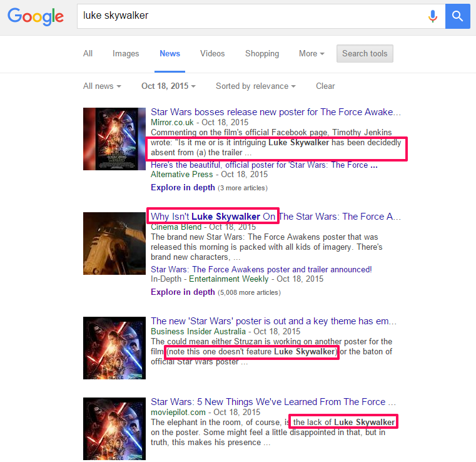This screenshot has height=462, width=476.
Task: Switch to the Videos tab
Action: point(213,53)
